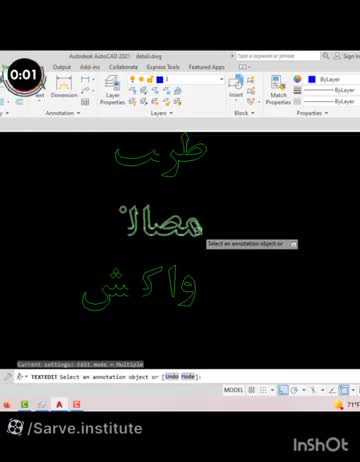The image size is (360, 462).
Task: Click the keyword search input field
Action: tap(278, 56)
